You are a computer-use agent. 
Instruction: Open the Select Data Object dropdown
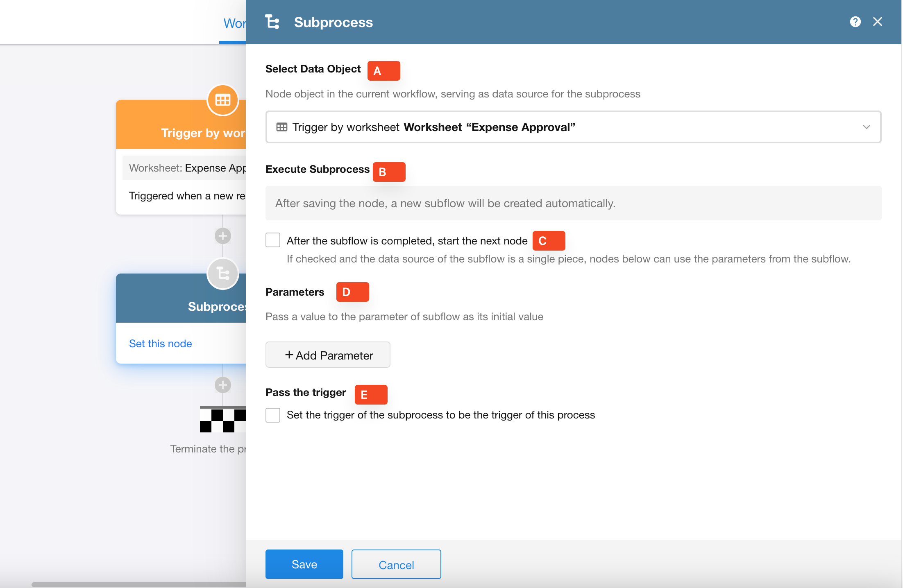pyautogui.click(x=573, y=127)
